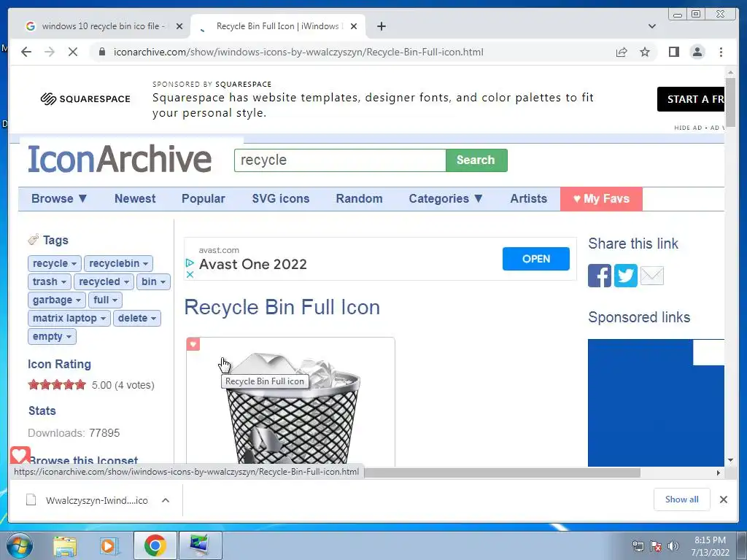Close the downloads bar
Image resolution: width=747 pixels, height=560 pixels.
coord(723,499)
